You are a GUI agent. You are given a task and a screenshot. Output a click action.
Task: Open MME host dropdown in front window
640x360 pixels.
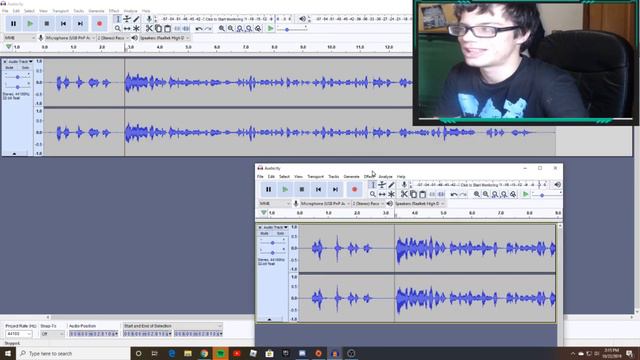coord(275,203)
